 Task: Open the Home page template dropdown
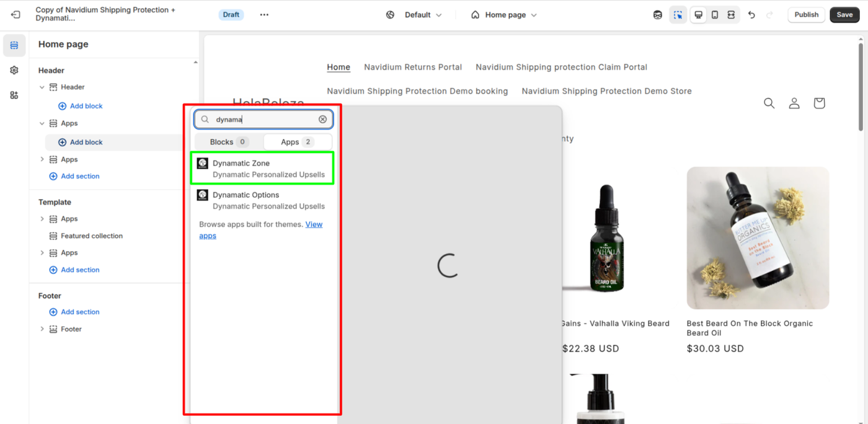tap(504, 15)
